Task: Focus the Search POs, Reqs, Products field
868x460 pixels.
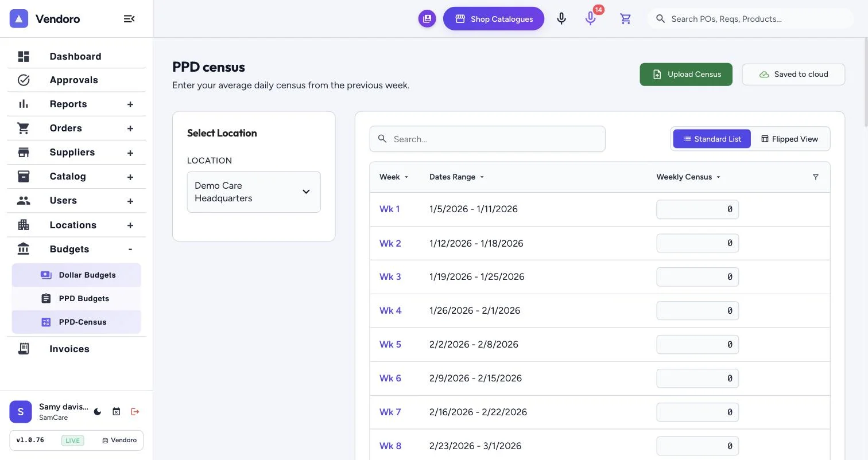Action: tap(750, 19)
